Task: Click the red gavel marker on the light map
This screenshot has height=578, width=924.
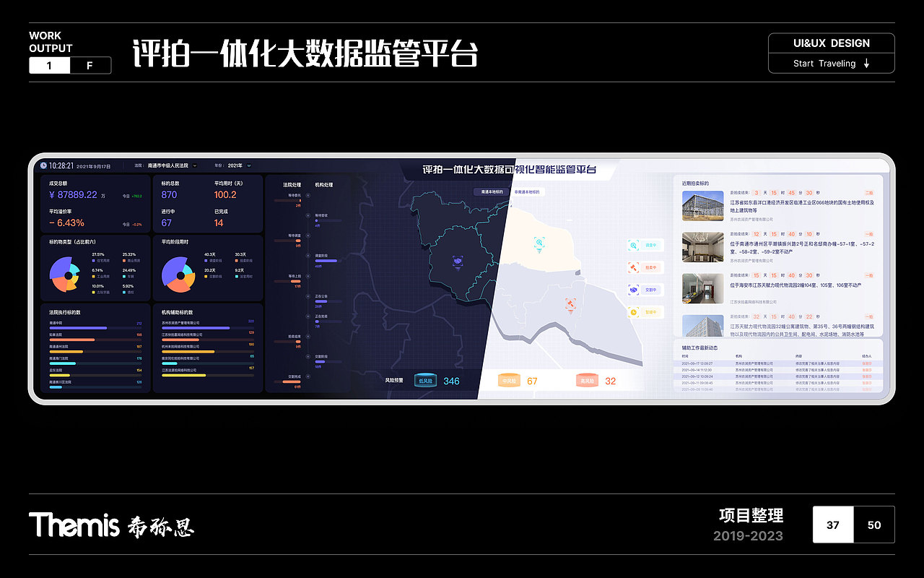Action: [570, 304]
